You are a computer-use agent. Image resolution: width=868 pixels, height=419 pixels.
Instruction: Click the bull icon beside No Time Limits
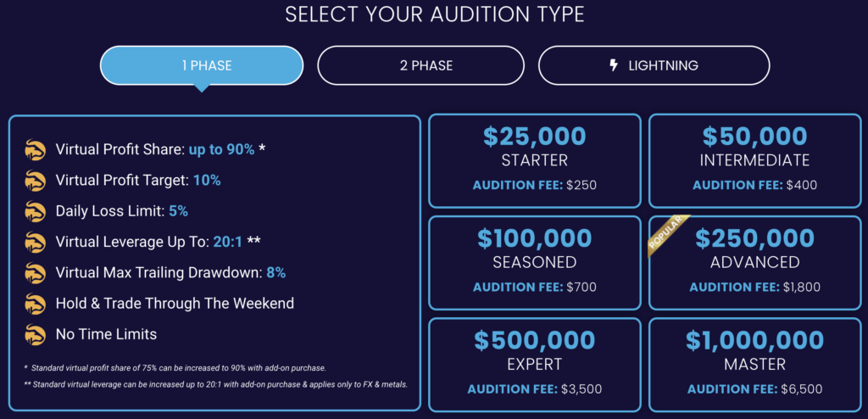click(35, 335)
